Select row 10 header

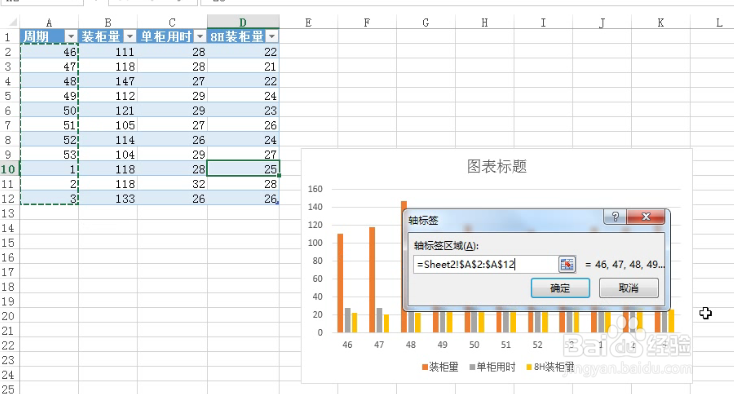(9, 169)
